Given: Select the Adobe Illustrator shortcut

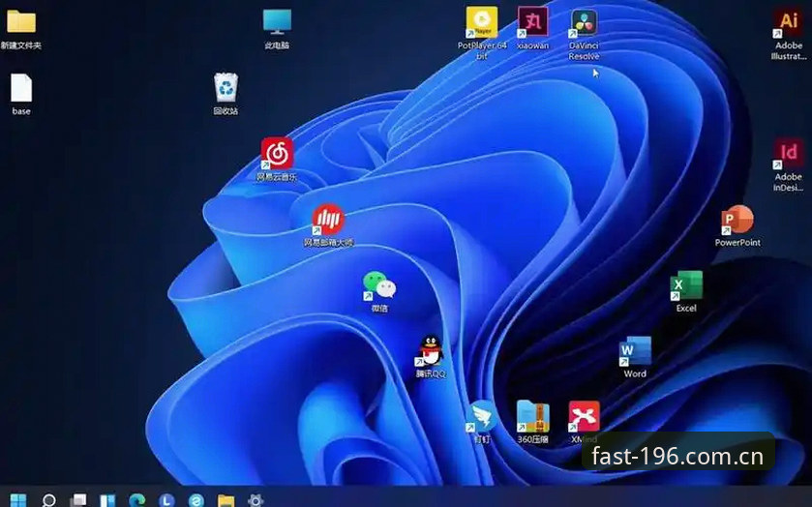Looking at the screenshot, I should click(788, 22).
